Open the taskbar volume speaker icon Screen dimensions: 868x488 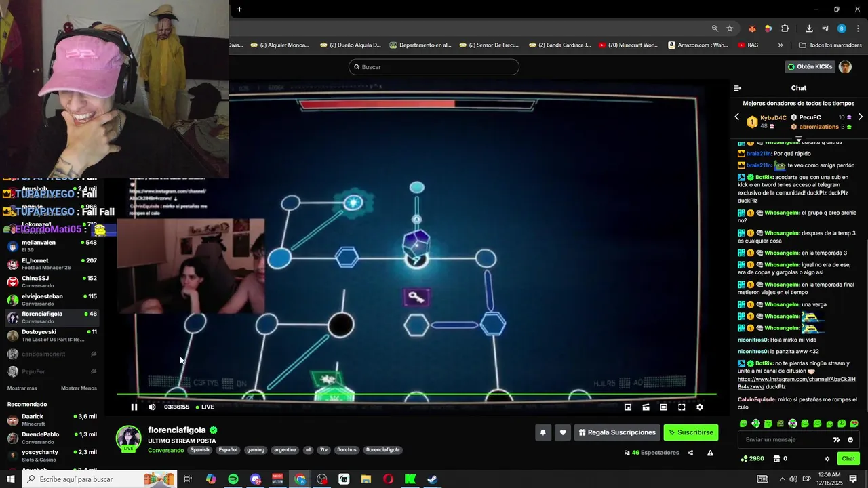pos(793,479)
